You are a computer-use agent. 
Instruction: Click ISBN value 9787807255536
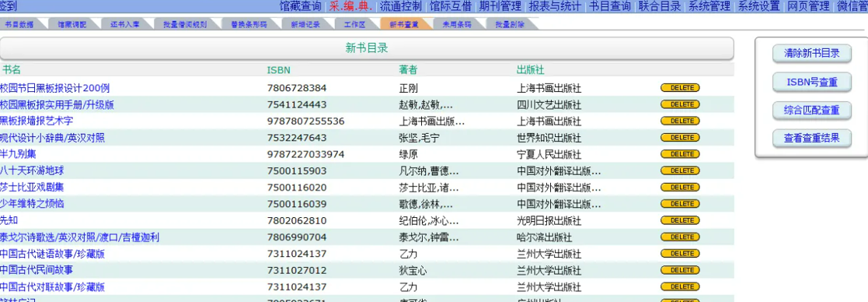305,121
